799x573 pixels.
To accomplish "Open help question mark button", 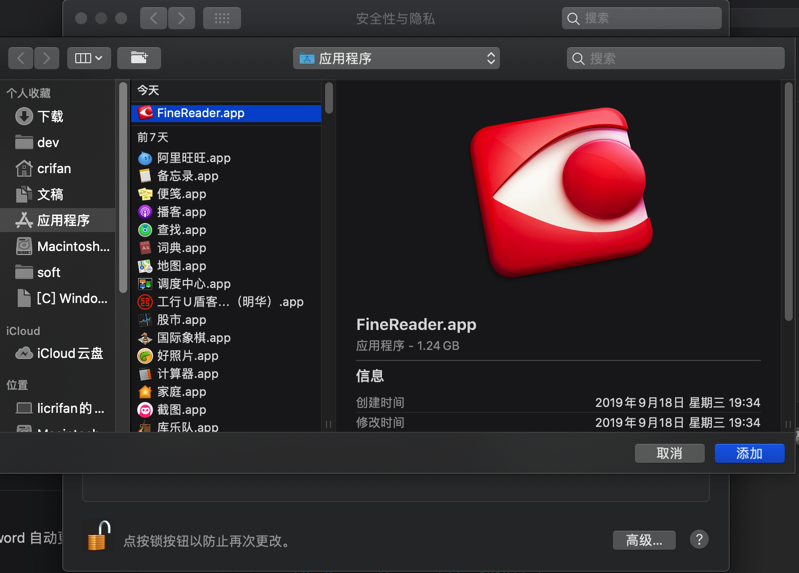I will click(699, 539).
